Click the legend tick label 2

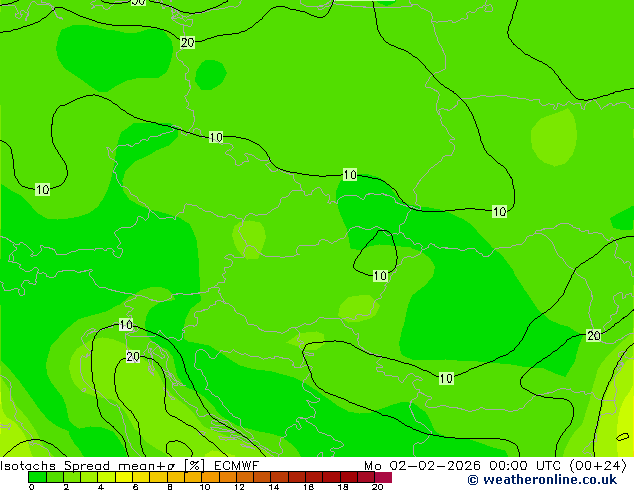click(x=66, y=487)
